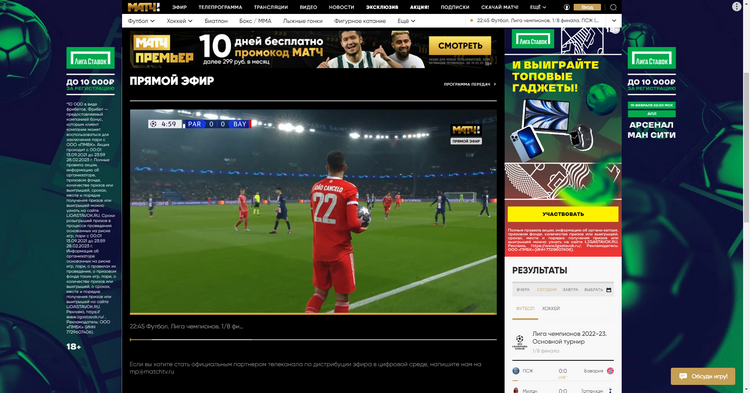Select Бокс / MMA in the sports bar
750x393 pixels.
tap(255, 21)
